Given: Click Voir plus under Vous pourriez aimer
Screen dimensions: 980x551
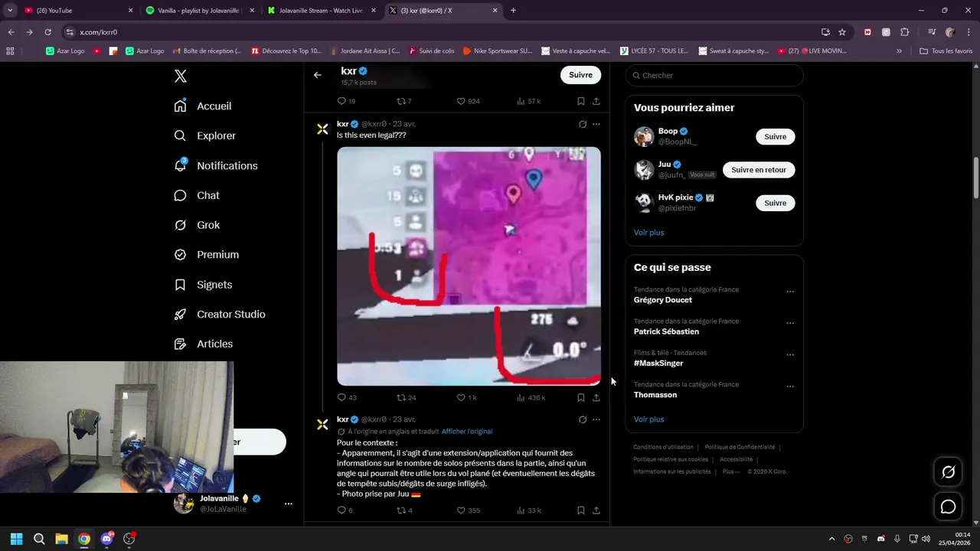Looking at the screenshot, I should (649, 233).
